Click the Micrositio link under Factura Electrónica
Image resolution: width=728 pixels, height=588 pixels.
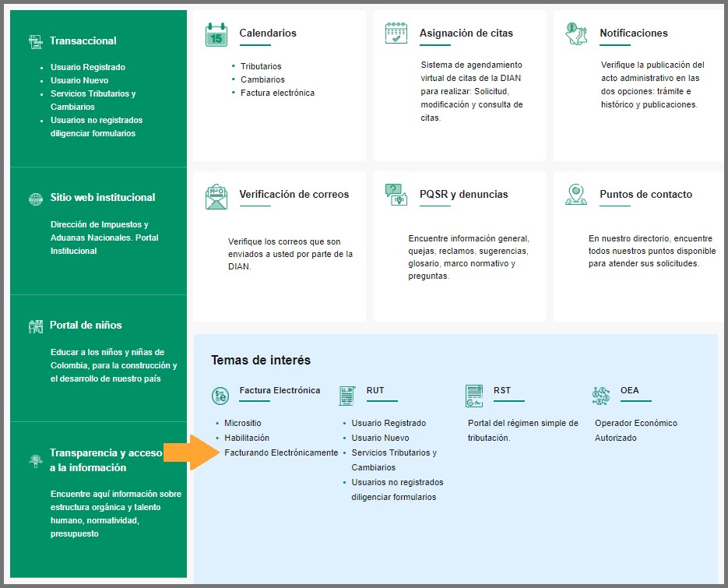coord(243,423)
